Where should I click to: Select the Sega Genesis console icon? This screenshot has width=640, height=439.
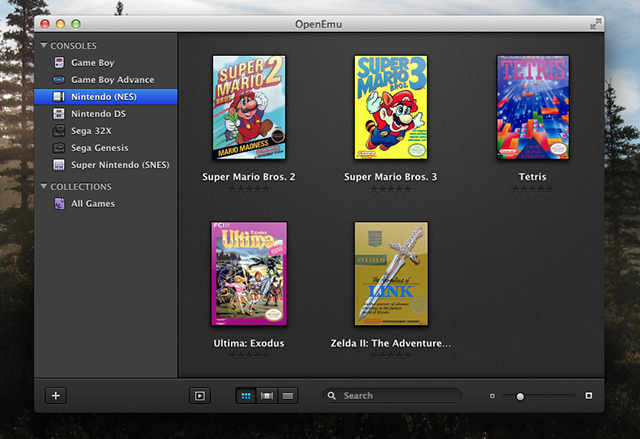59,148
